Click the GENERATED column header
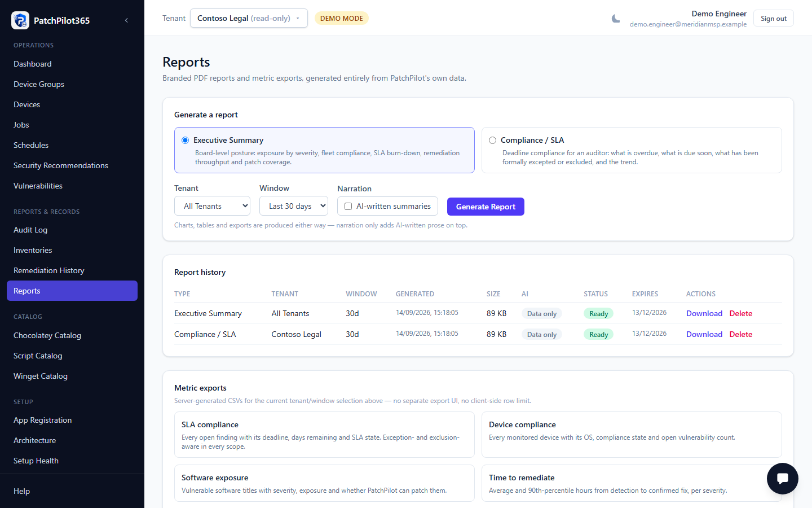The width and height of the screenshot is (812, 508). tap(415, 294)
